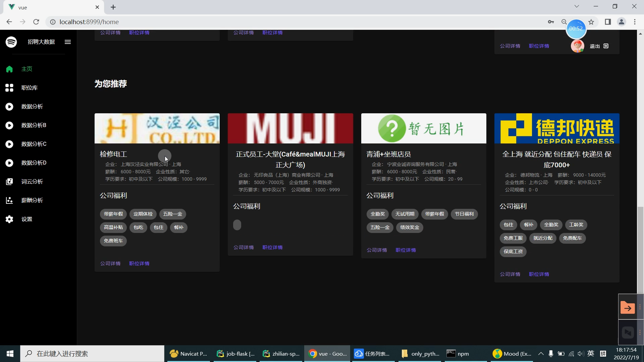Click 职位详情 on the 德邦快递 card
The height and width of the screenshot is (362, 644).
[539, 274]
